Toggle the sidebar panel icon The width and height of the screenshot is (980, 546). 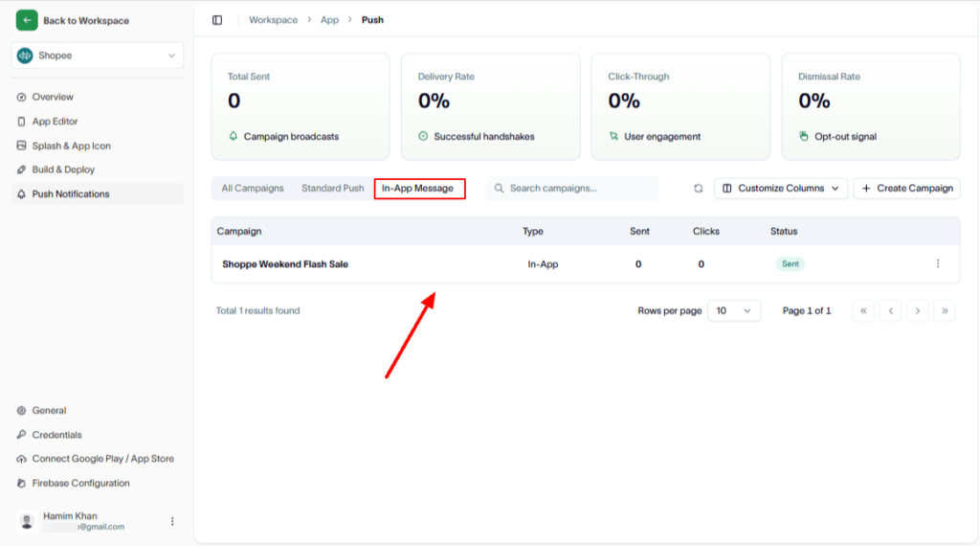pos(217,20)
